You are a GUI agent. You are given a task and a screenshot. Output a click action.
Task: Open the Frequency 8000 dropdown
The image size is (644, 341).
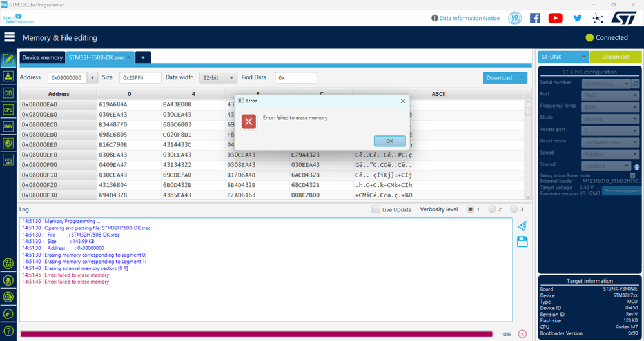coord(610,107)
